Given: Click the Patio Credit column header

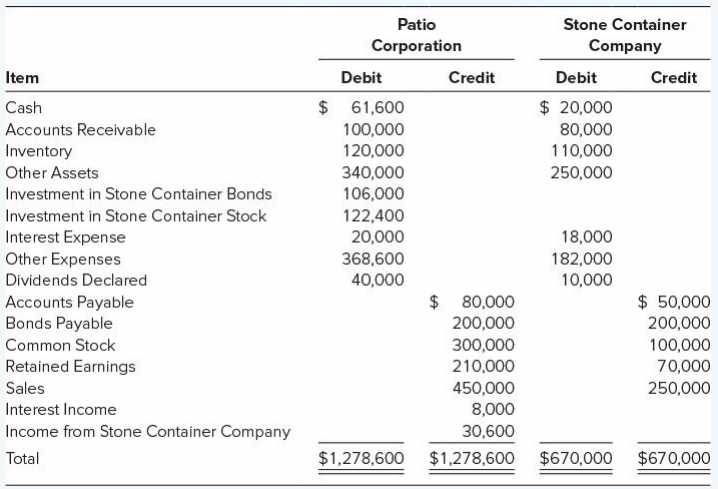Looking at the screenshot, I should point(471,78).
